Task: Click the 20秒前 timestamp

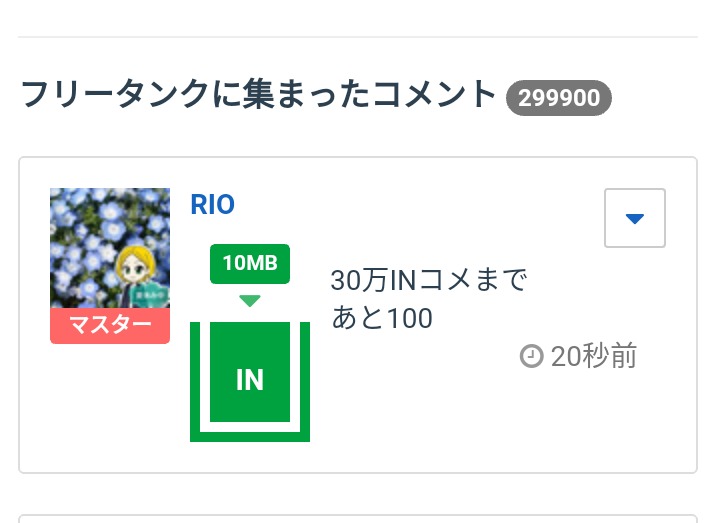Action: click(594, 356)
